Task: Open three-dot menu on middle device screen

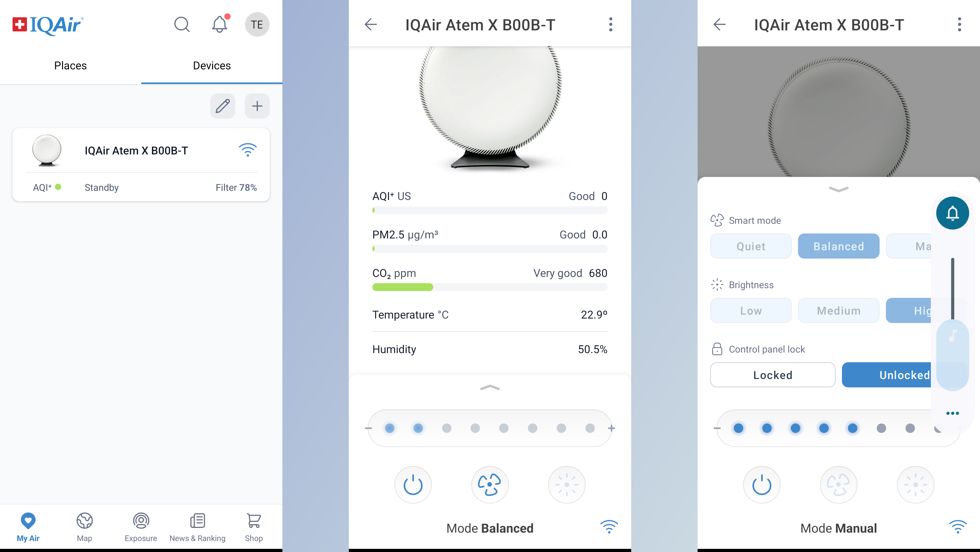Action: pos(611,25)
